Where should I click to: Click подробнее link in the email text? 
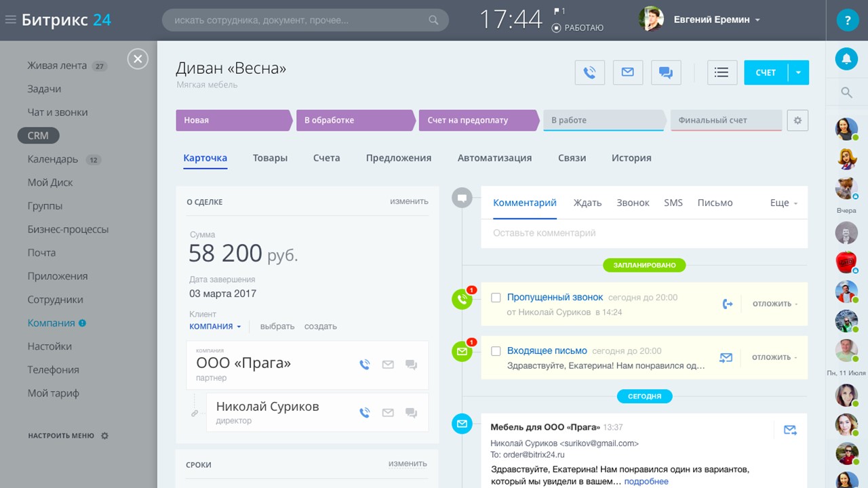646,481
